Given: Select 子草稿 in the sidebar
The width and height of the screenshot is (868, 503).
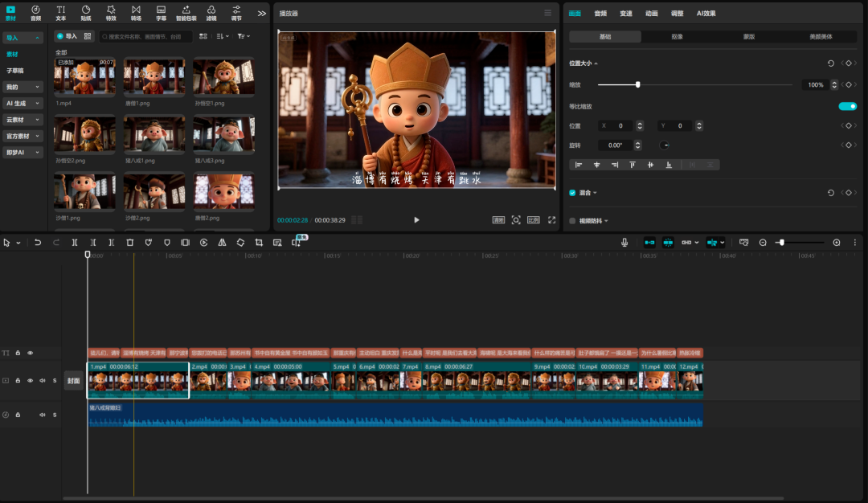Looking at the screenshot, I should coord(15,71).
